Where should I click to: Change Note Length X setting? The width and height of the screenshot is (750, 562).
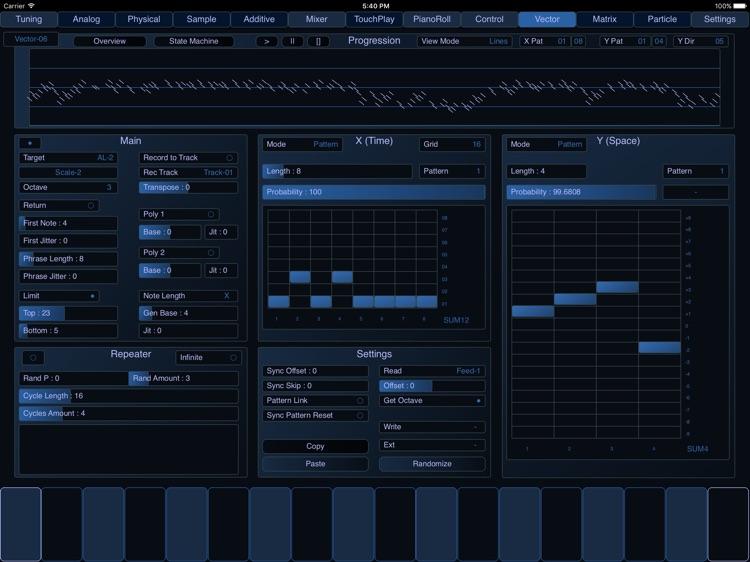click(x=188, y=296)
